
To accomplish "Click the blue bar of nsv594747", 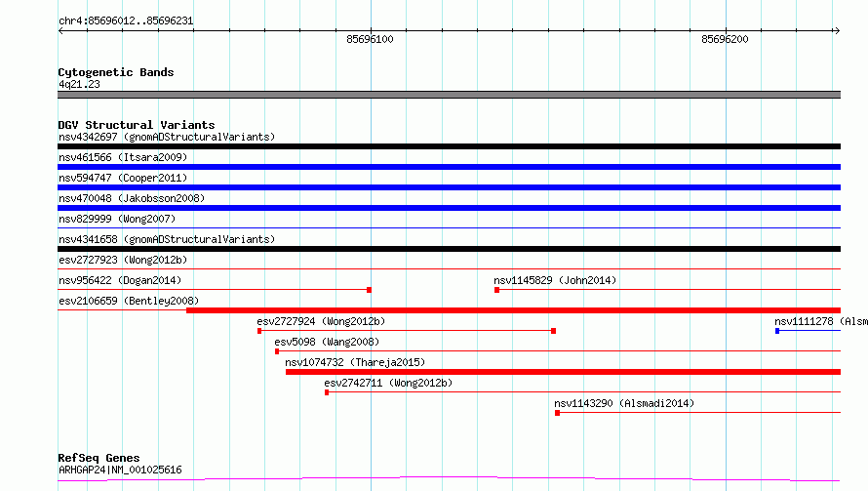I will pyautogui.click(x=449, y=187).
